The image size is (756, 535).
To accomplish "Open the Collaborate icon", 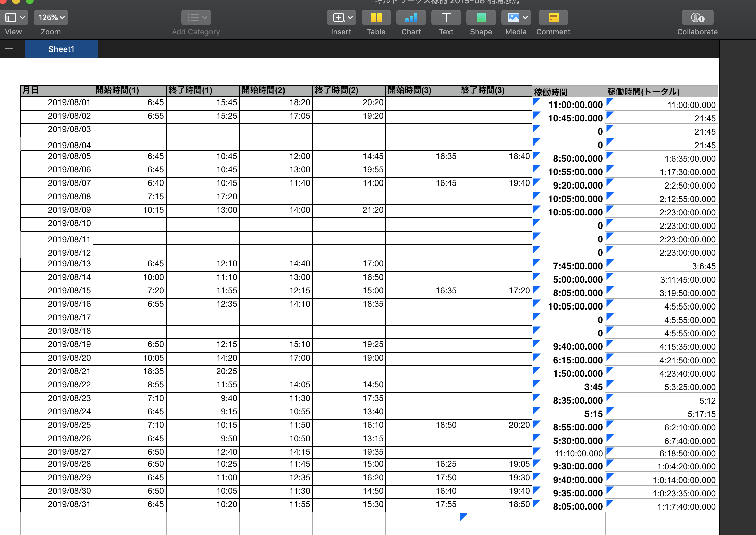I will tap(697, 17).
